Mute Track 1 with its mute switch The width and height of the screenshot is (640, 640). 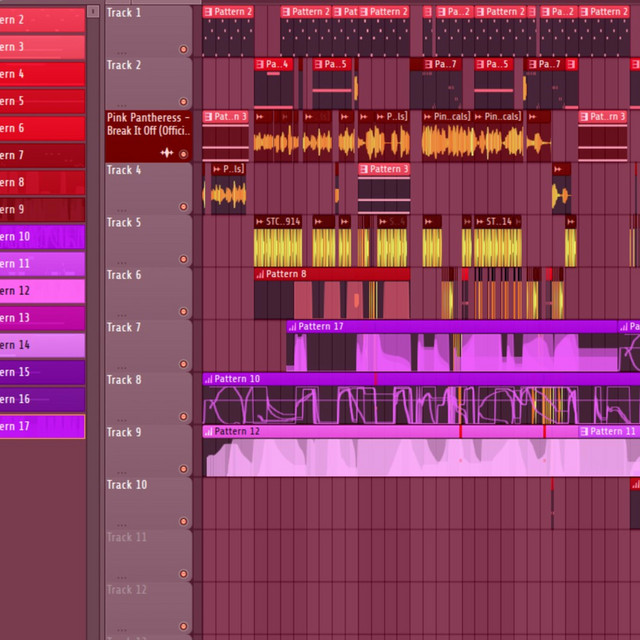pyautogui.click(x=184, y=49)
